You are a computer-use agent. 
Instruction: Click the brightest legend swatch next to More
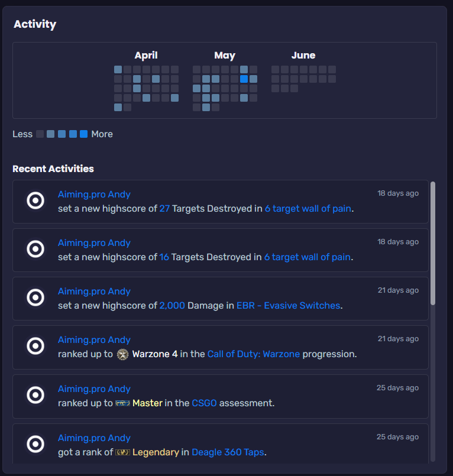click(83, 134)
